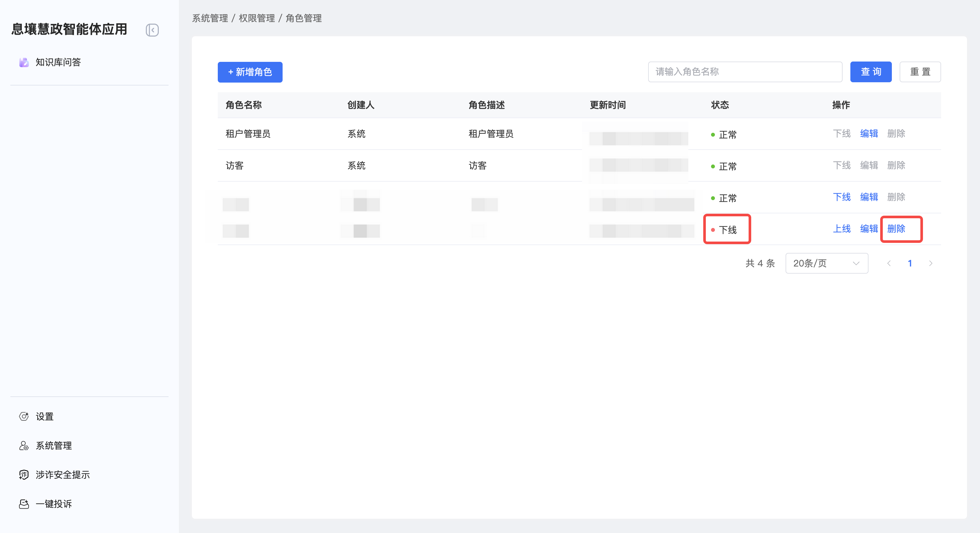980x533 pixels.
Task: Click the 系统管理 user icon
Action: click(24, 446)
